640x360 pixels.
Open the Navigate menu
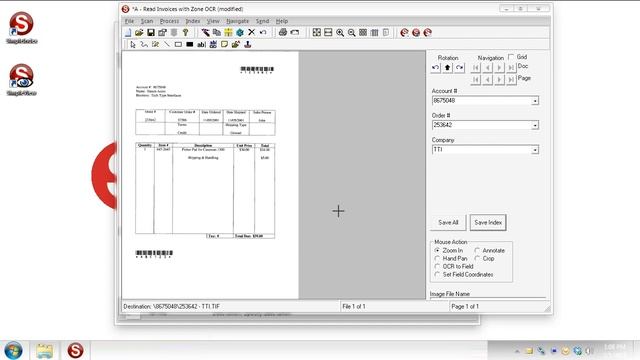click(238, 21)
